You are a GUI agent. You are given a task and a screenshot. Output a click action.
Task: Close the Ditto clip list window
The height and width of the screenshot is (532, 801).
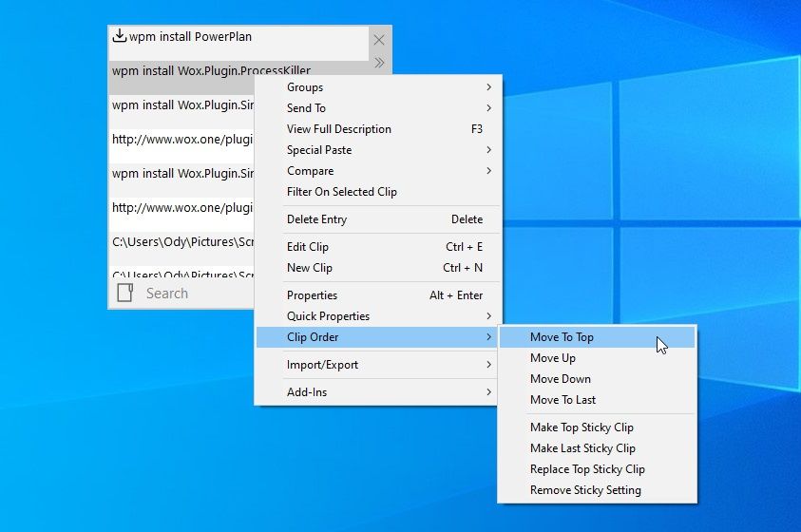pyautogui.click(x=379, y=40)
